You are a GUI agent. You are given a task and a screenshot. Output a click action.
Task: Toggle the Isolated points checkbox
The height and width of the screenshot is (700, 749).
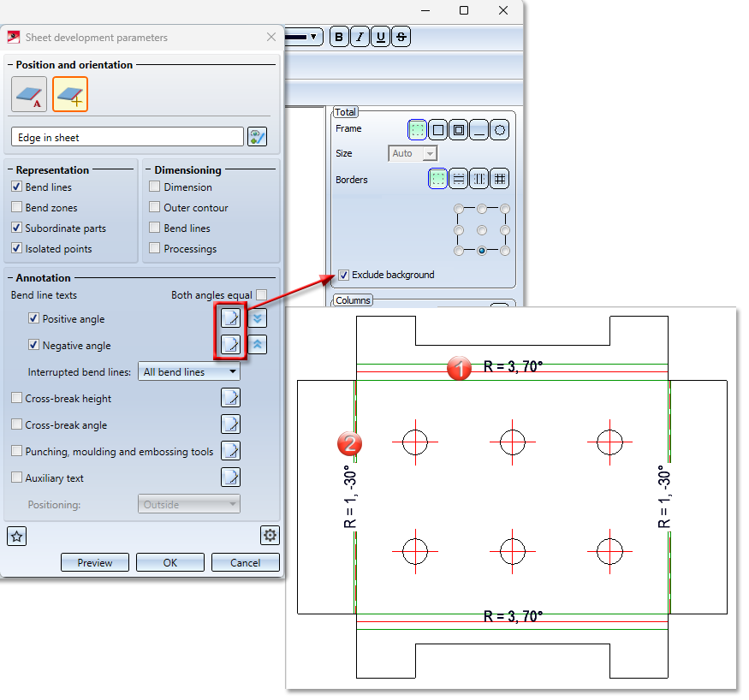click(x=17, y=248)
